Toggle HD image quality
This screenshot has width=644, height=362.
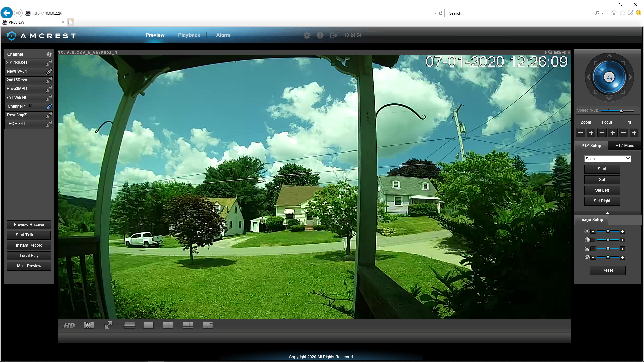point(69,325)
